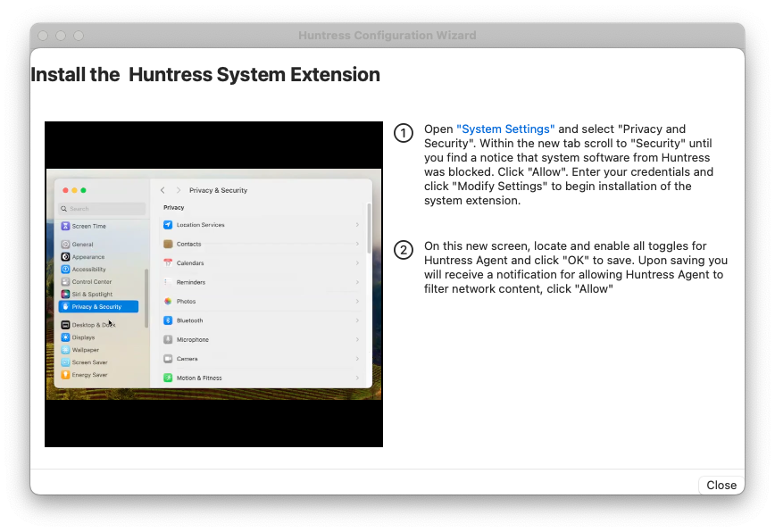Screen dimensions: 775x532
Task: Click the Microphone icon in the Privacy list
Action: (x=168, y=340)
